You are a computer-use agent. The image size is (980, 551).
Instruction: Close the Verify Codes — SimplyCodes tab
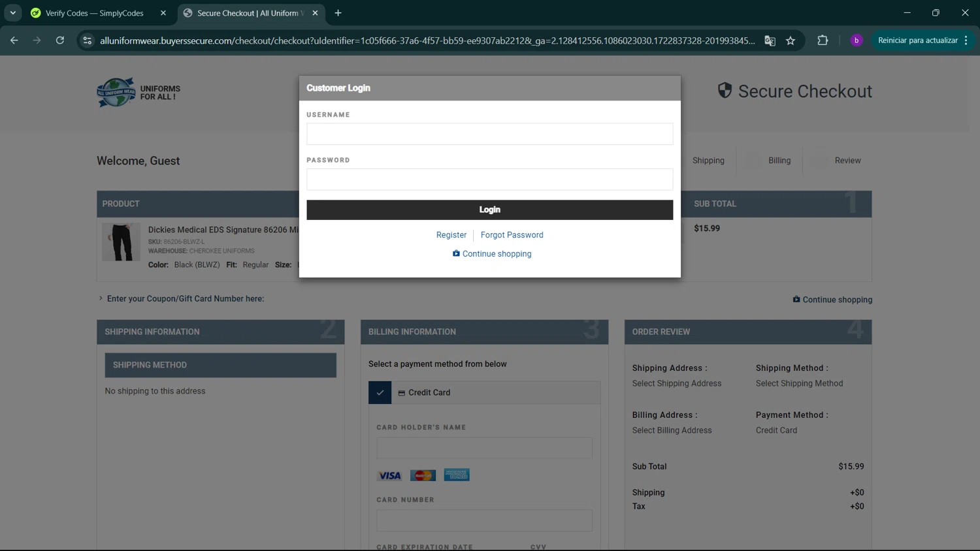[x=163, y=13]
